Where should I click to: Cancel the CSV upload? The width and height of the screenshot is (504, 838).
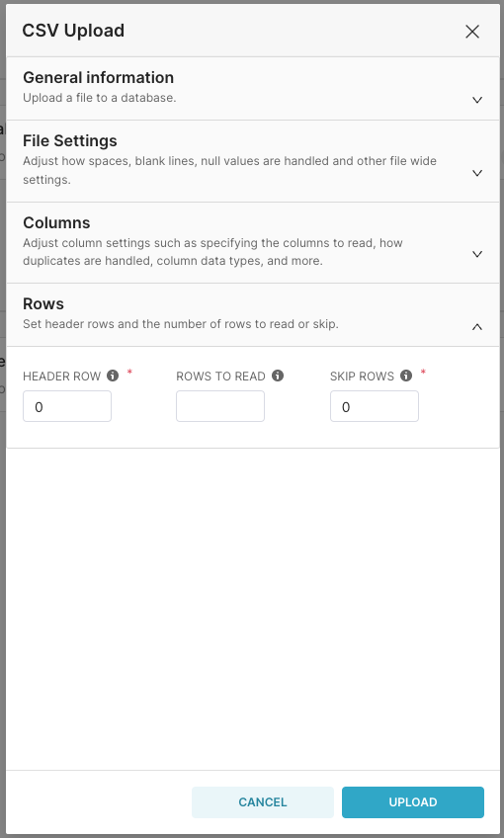pyautogui.click(x=263, y=802)
